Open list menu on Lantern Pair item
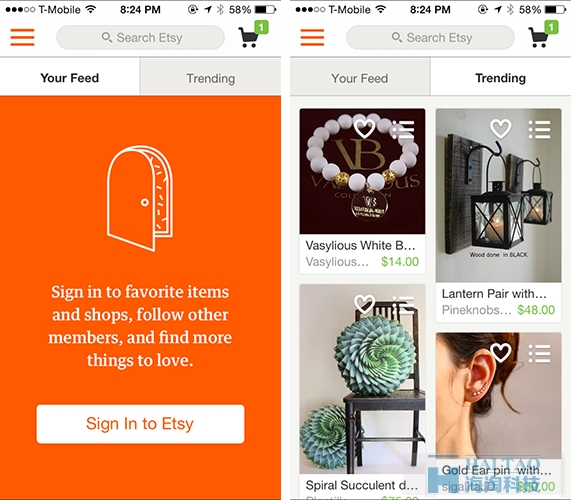The height and width of the screenshot is (500, 571). [539, 129]
